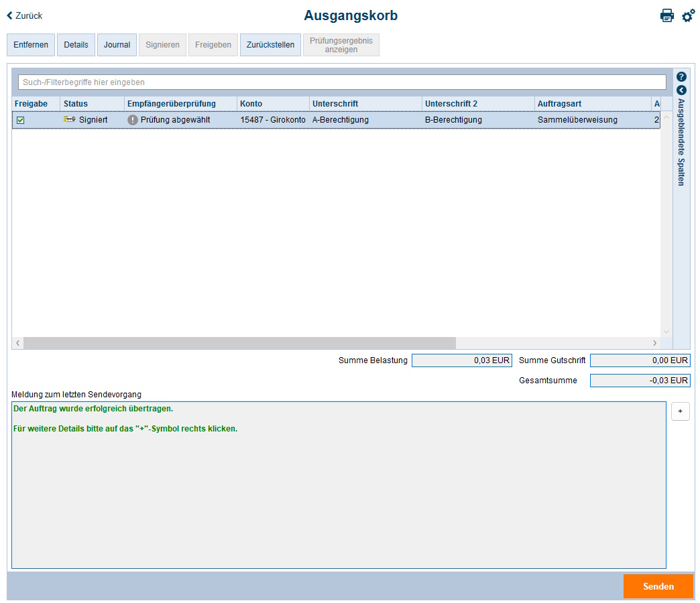Switch to the Journal view
The height and width of the screenshot is (603, 700).
pos(117,44)
